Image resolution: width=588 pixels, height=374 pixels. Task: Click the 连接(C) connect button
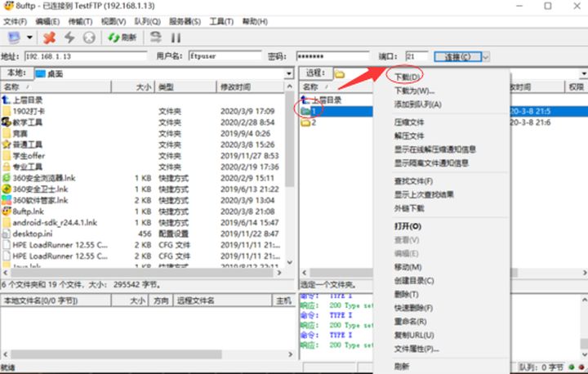(457, 56)
